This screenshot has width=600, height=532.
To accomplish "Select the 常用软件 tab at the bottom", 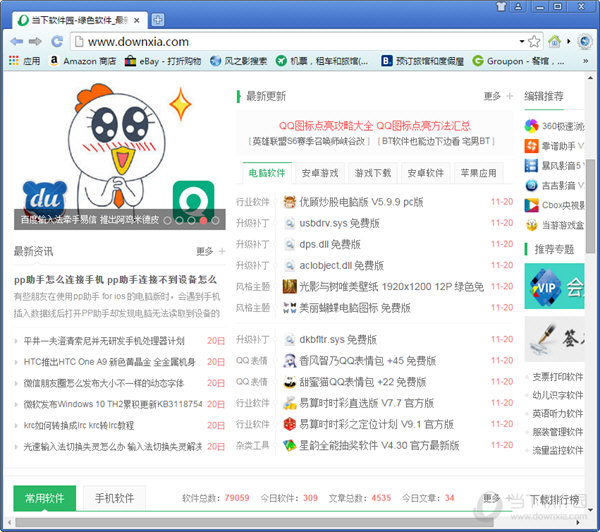I will click(x=45, y=498).
